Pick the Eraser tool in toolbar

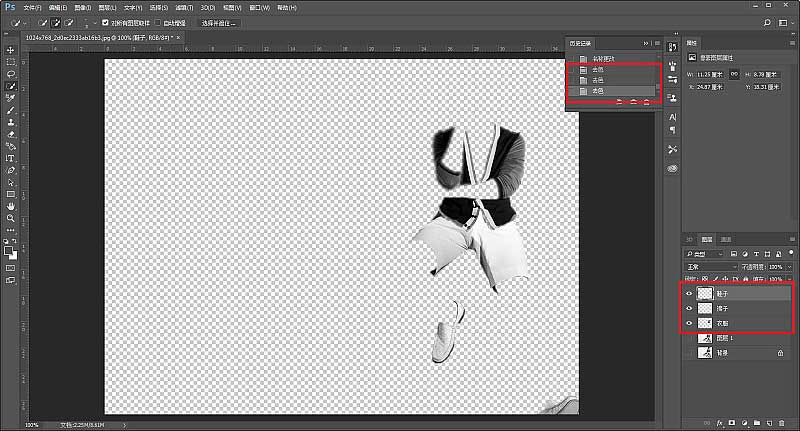pos(11,134)
